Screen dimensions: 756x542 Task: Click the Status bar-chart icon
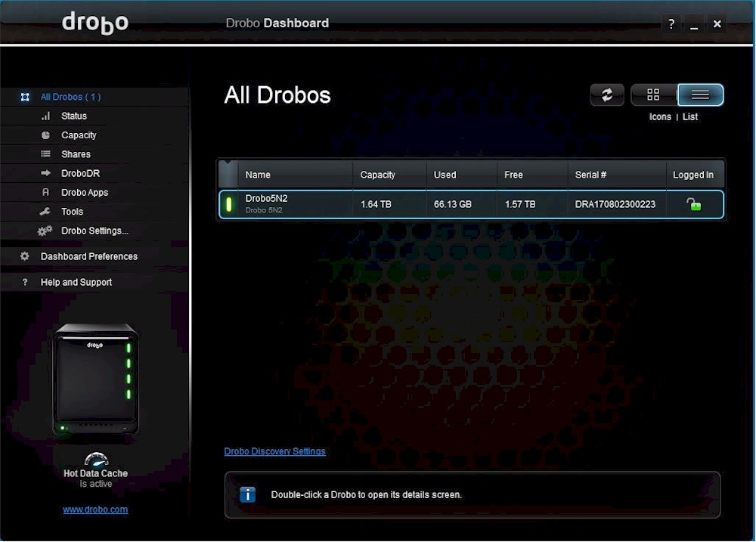pos(46,116)
